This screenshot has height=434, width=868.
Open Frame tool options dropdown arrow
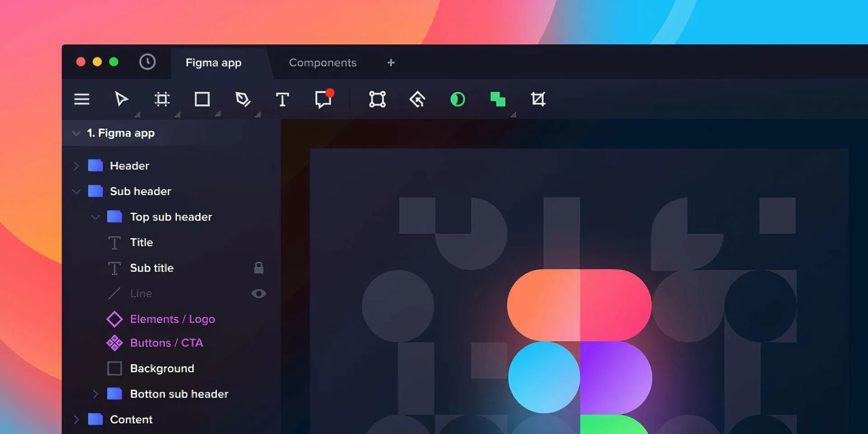pyautogui.click(x=177, y=114)
